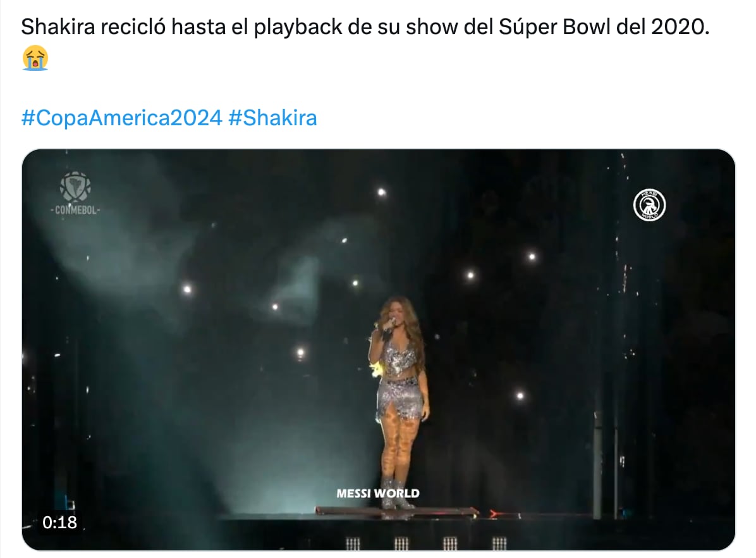The width and height of the screenshot is (756, 558).
Task: Open the #Shakira hashtag link
Action: click(272, 118)
